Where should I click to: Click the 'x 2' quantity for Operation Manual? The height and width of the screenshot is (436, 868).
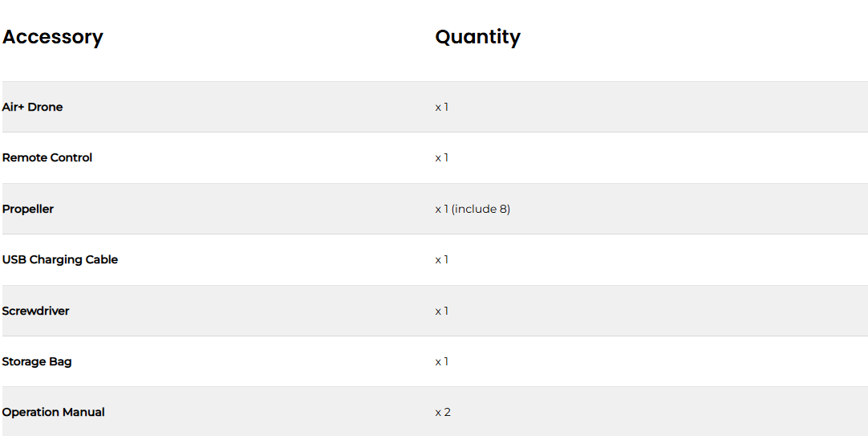443,412
